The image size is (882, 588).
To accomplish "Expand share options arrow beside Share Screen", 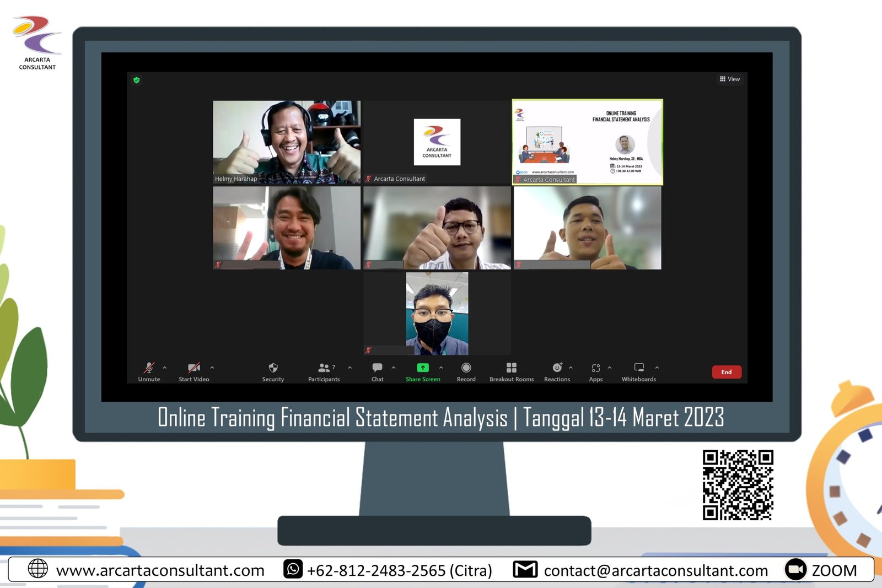I will coord(441,368).
